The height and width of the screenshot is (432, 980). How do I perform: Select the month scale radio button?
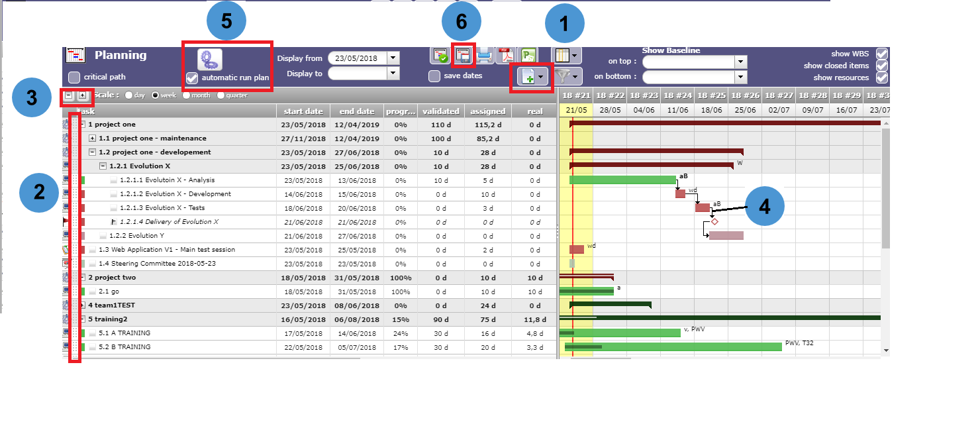click(187, 95)
